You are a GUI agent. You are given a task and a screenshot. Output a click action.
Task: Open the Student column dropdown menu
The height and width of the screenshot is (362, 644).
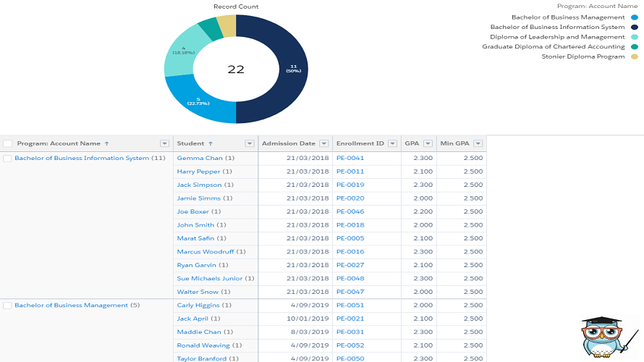[x=250, y=143]
